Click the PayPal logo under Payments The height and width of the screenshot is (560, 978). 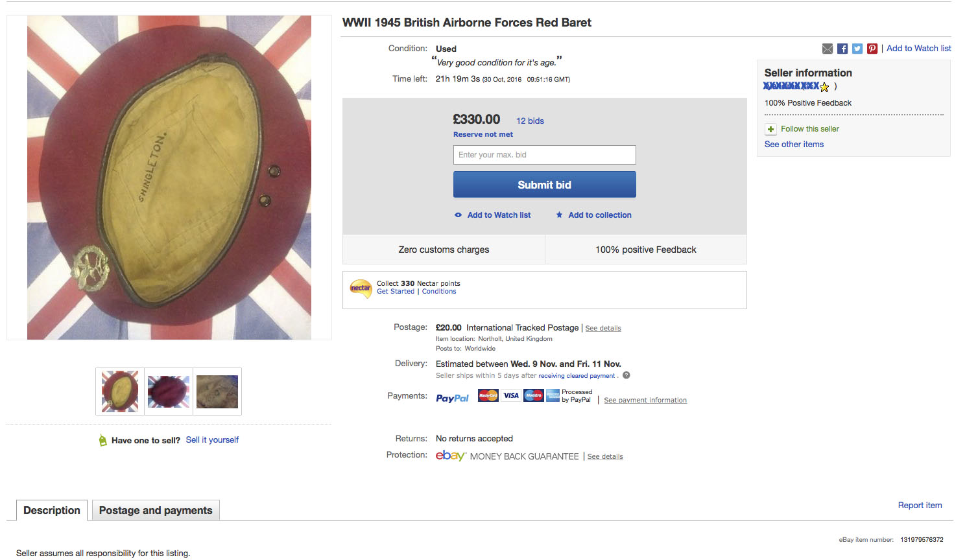452,398
